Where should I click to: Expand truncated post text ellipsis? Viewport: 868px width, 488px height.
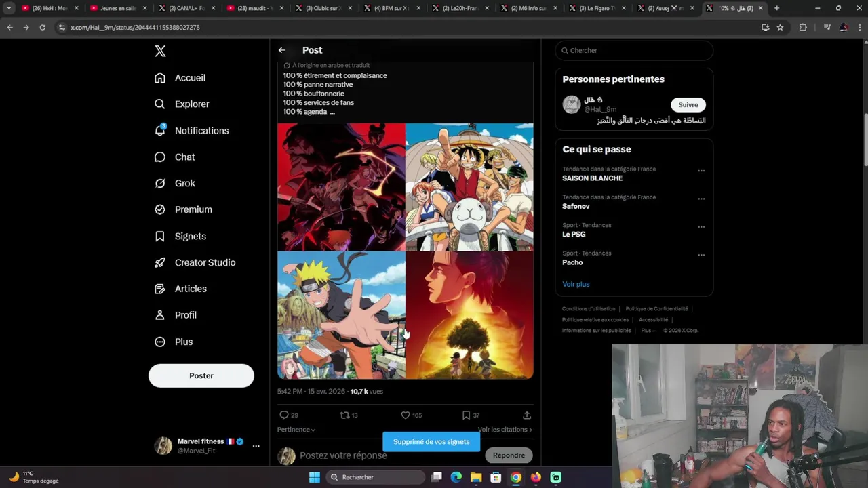332,112
